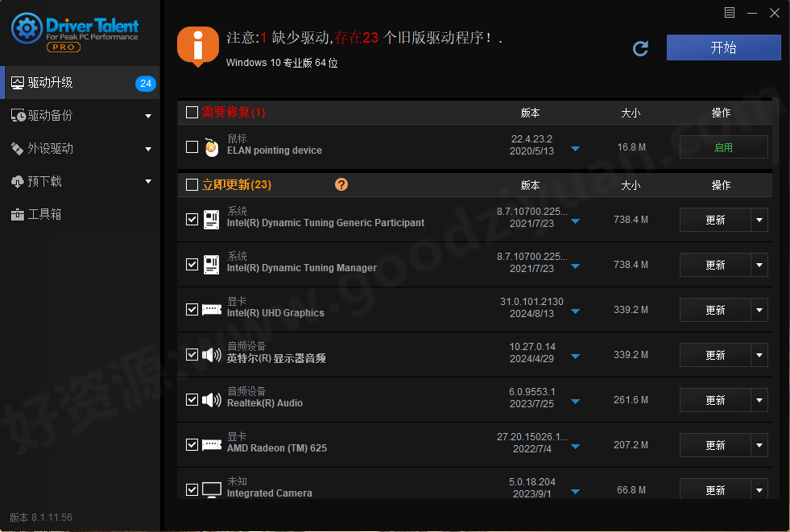Open update options dropdown for Realtek Audio
The width and height of the screenshot is (790, 532).
click(758, 399)
